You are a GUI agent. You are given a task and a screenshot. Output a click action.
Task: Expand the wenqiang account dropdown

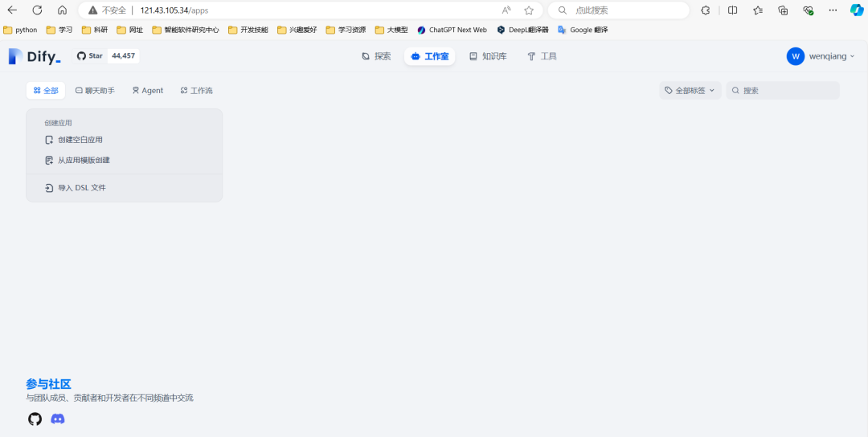pos(832,56)
